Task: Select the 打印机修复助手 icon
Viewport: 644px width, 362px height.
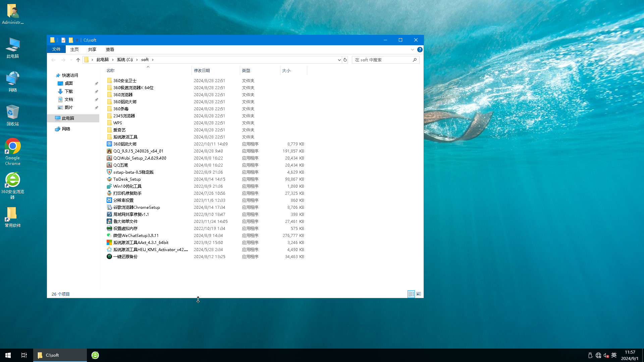Action: pos(109,193)
